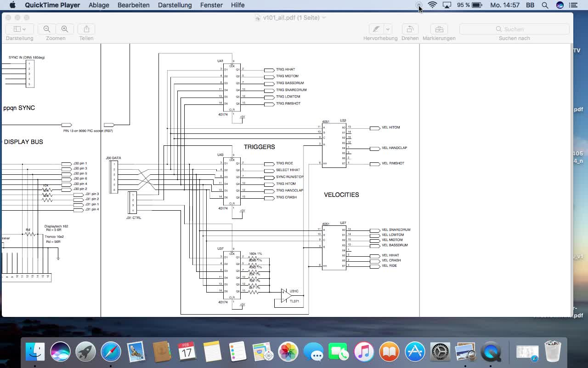Open Safari from the Dock
This screenshot has height=368, width=588.
(x=111, y=352)
